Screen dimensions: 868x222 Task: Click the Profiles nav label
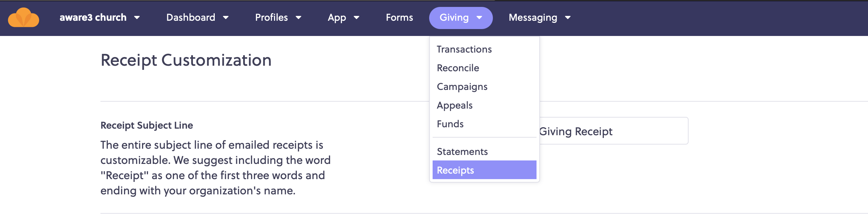tap(272, 18)
